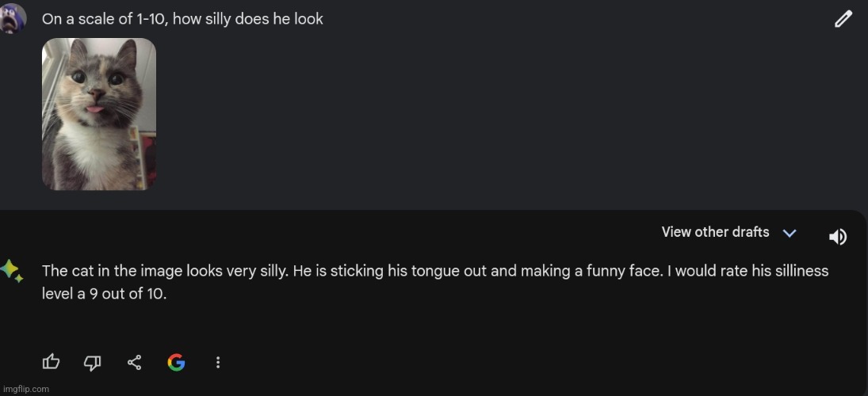This screenshot has width=868, height=396.
Task: Click the edit prompt pencil icon
Action: [x=843, y=19]
